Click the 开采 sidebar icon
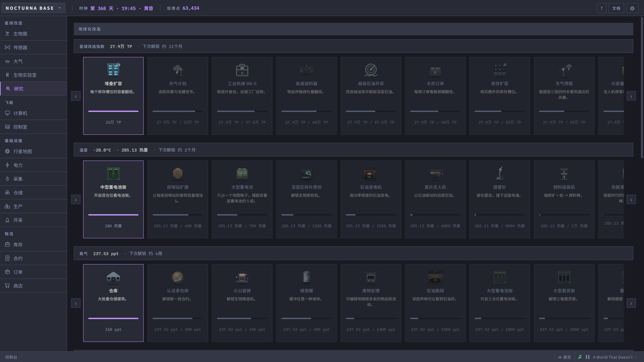 click(7, 220)
